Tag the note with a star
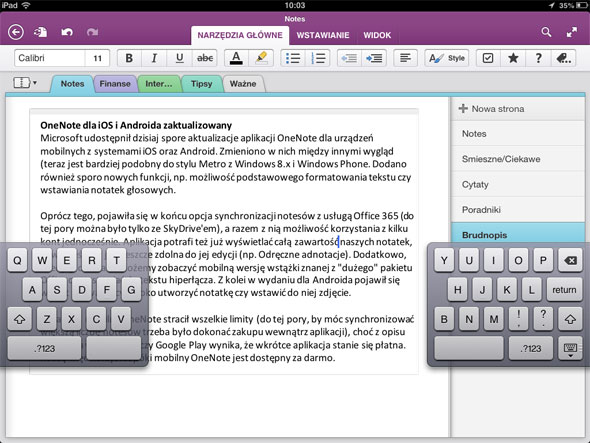Image resolution: width=590 pixels, height=443 pixels. pos(513,58)
